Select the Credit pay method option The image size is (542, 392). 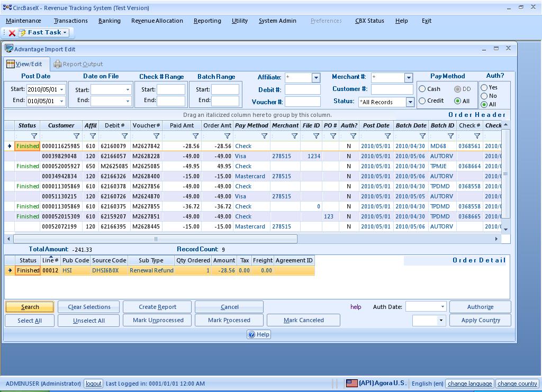[x=422, y=101]
